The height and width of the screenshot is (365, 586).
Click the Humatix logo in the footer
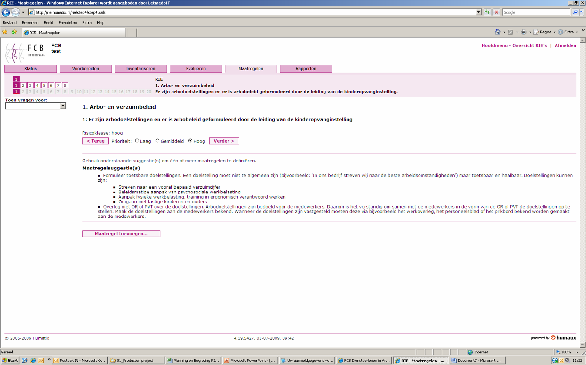pos(563,338)
